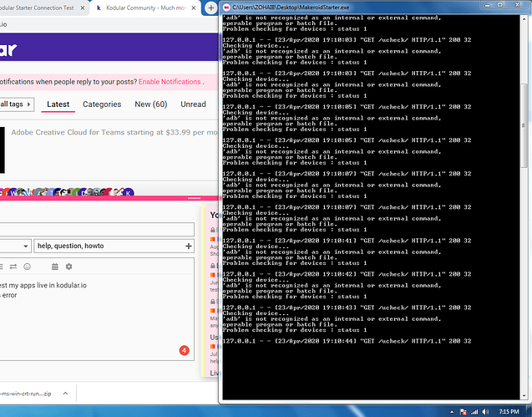Click the last 'GET /ucheck/' line at 19:10:44

[347, 341]
